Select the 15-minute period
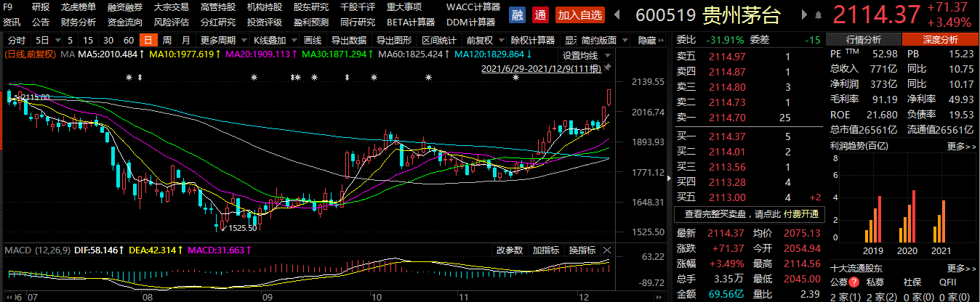980x302 pixels. pyautogui.click(x=88, y=40)
